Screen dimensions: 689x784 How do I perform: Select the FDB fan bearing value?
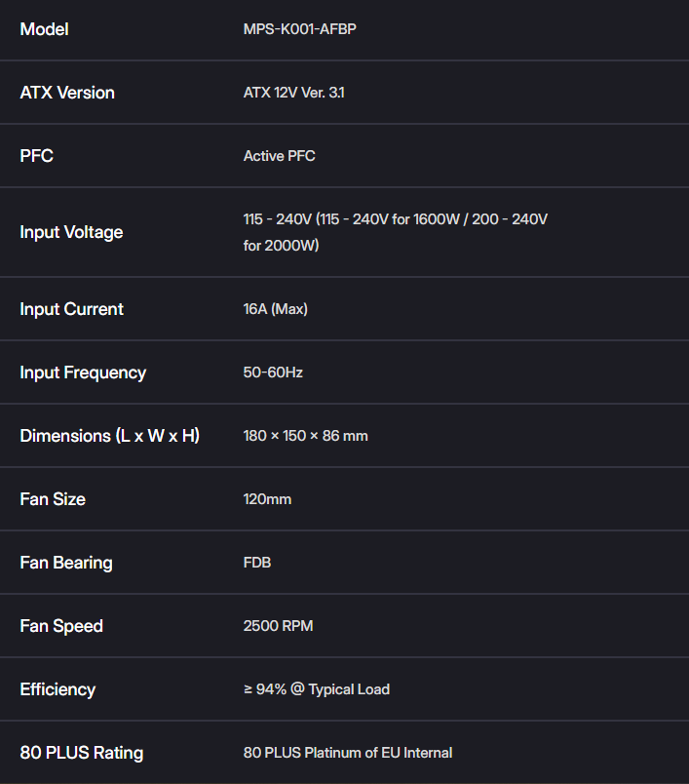pyautogui.click(x=257, y=563)
